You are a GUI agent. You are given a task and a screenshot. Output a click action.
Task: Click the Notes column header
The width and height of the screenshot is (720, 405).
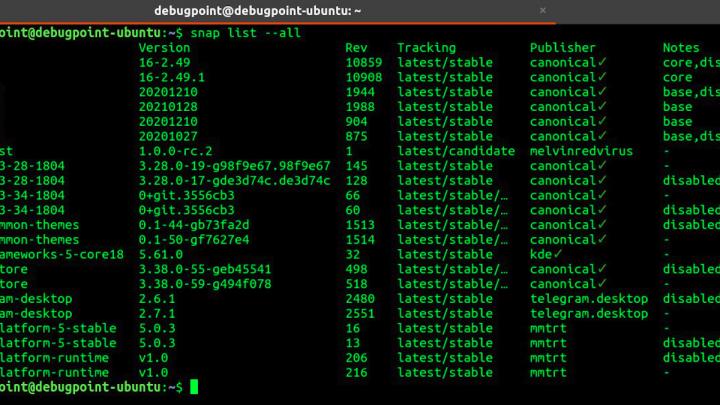pyautogui.click(x=681, y=47)
